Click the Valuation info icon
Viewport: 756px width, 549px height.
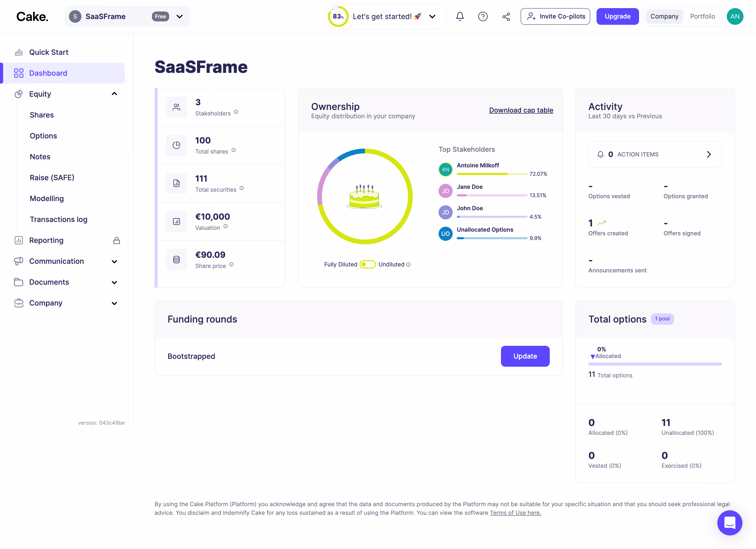(x=226, y=226)
